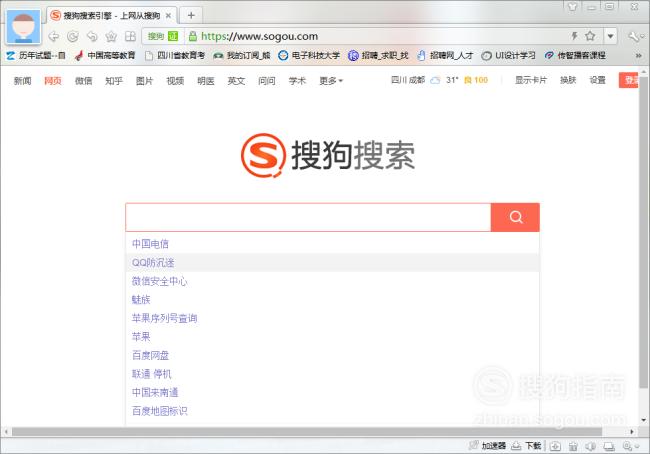Open 设置 settings link
This screenshot has height=454, width=650.
(597, 80)
